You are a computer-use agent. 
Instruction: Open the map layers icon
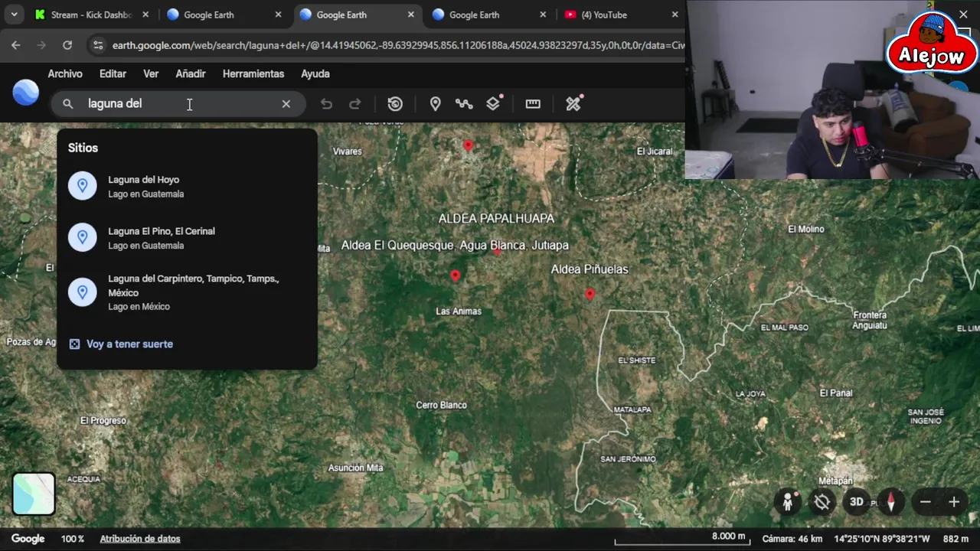494,103
